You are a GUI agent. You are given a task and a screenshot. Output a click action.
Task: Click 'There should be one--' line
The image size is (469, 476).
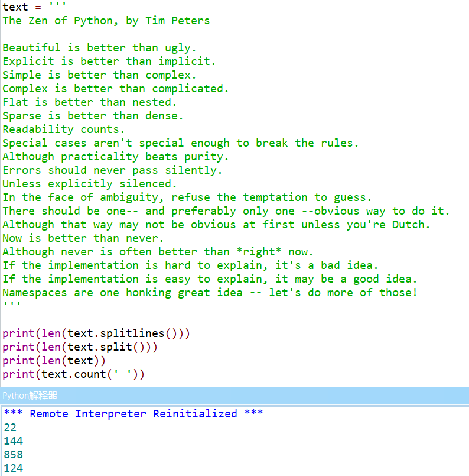(226, 211)
